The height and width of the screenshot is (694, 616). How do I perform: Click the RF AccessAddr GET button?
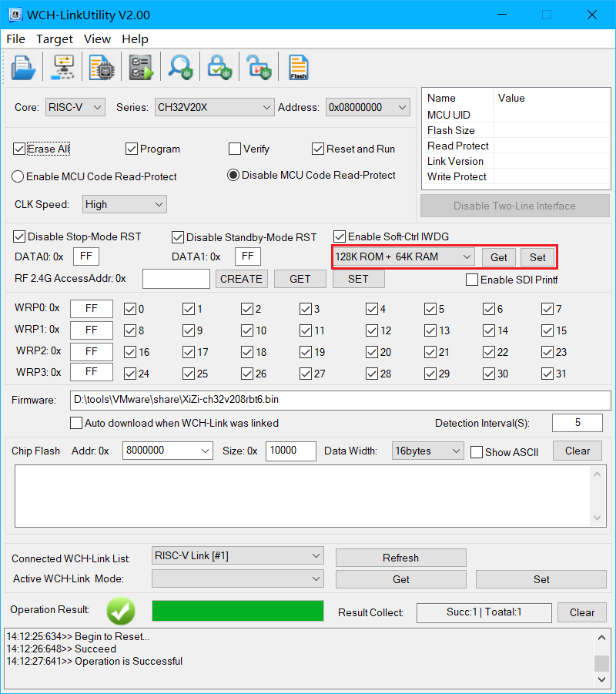[x=300, y=280]
